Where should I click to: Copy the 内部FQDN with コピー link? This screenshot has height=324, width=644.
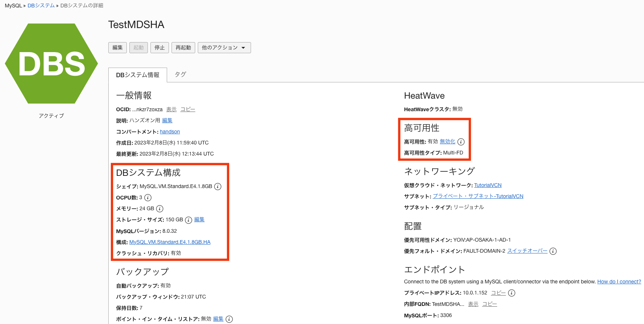pyautogui.click(x=489, y=304)
